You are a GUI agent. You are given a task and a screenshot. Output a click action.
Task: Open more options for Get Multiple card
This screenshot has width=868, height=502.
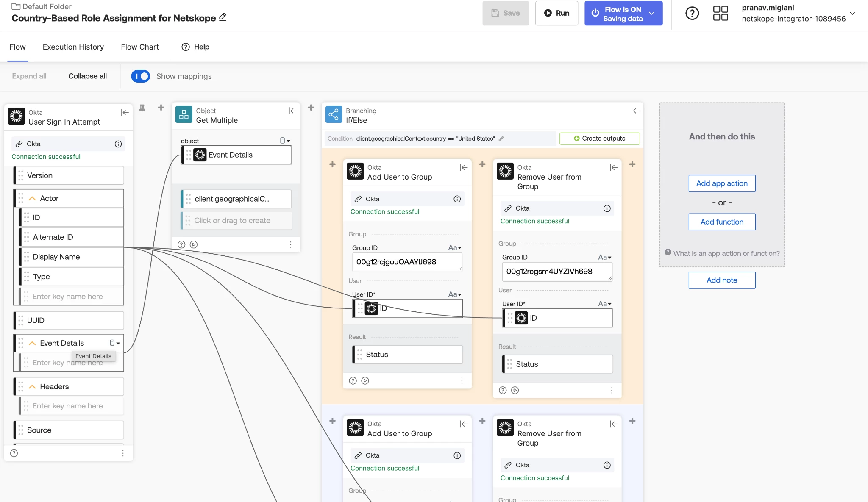pyautogui.click(x=291, y=244)
